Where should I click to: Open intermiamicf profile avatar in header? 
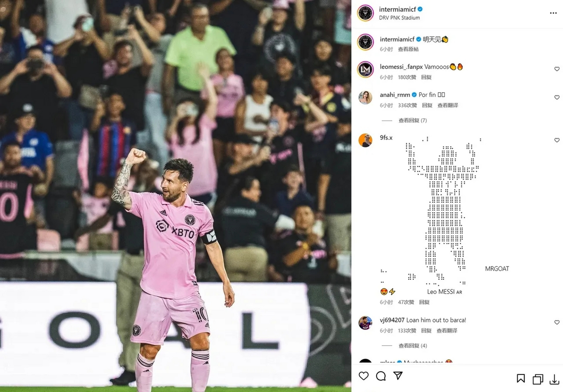[366, 13]
